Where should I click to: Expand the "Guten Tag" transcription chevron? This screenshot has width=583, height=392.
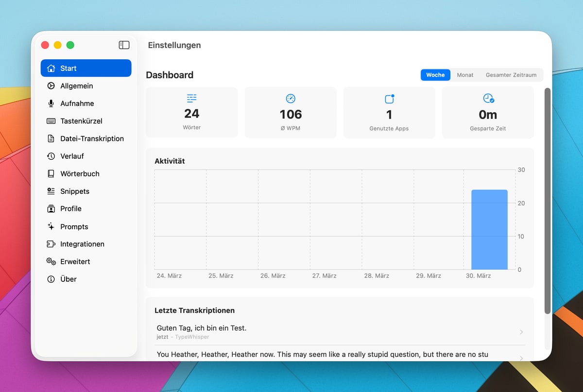click(521, 332)
